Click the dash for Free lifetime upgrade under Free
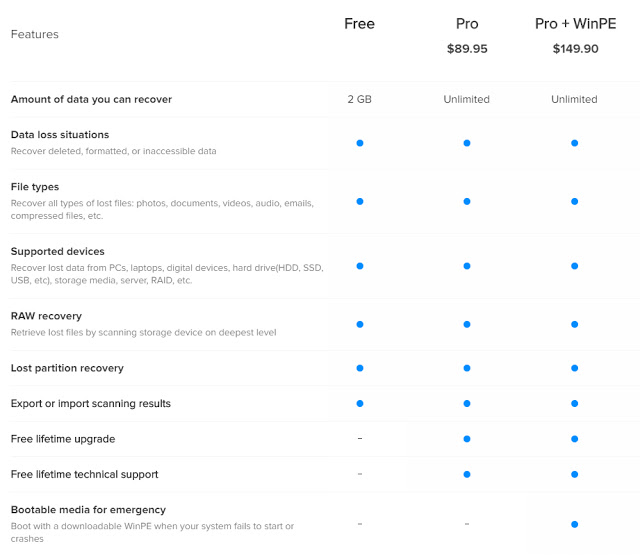This screenshot has width=640, height=557. coord(360,439)
